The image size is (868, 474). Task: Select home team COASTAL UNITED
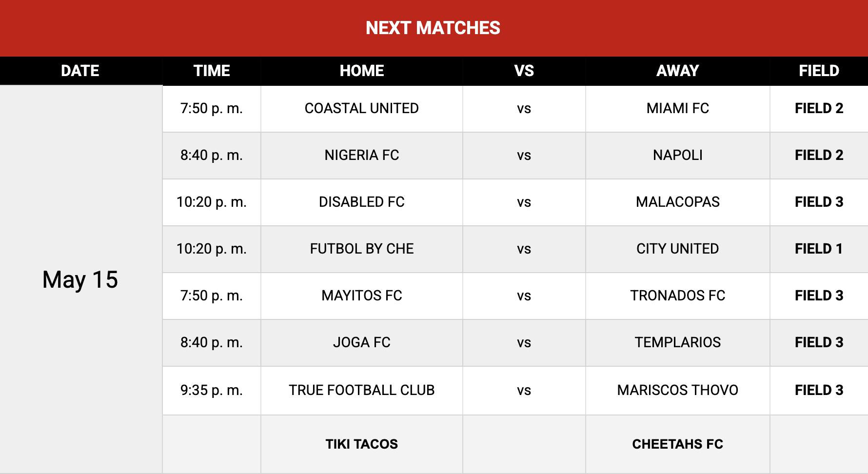pyautogui.click(x=362, y=108)
